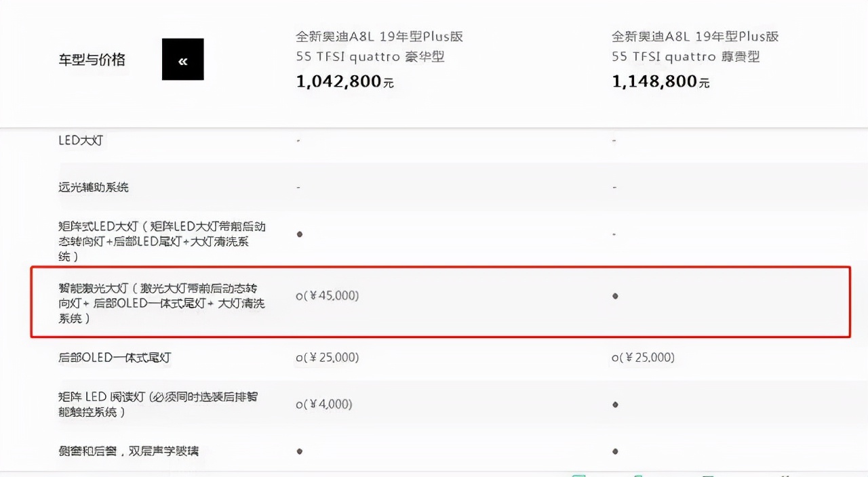Select the o(¥25,000) OLED taillight option for 豪华型
This screenshot has width=868, height=477.
coord(327,357)
